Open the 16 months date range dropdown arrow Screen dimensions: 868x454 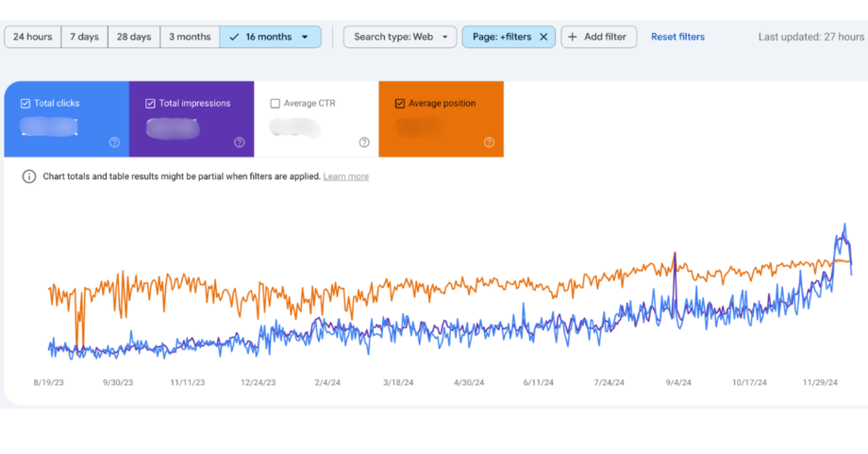pyautogui.click(x=305, y=38)
